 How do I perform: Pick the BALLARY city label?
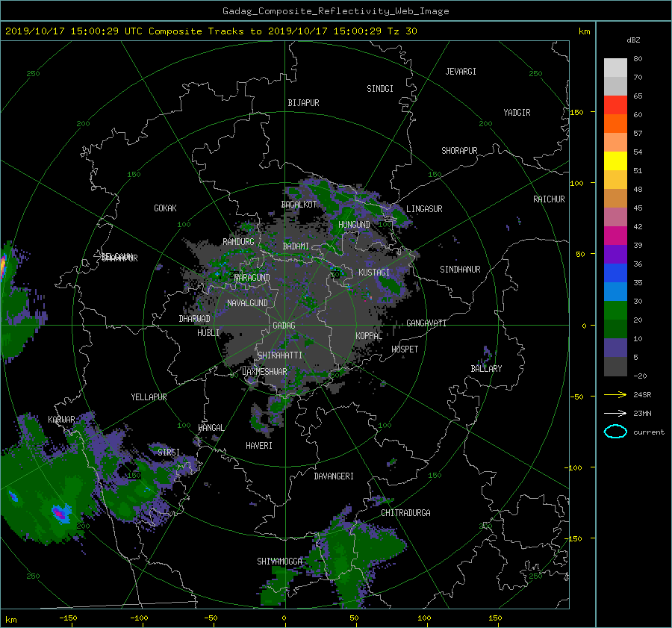[486, 369]
